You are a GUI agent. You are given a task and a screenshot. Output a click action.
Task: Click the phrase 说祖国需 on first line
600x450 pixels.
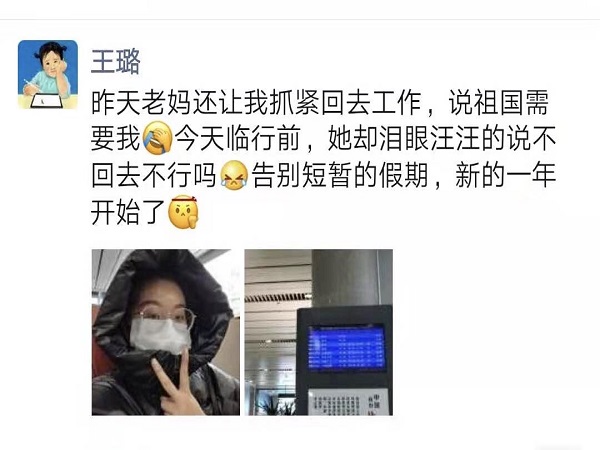499,103
